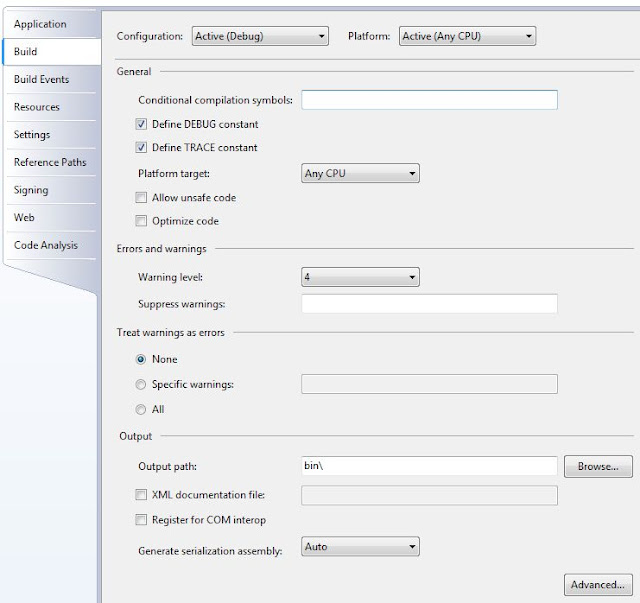Open Advanced build settings
640x603 pixels.
coord(598,585)
